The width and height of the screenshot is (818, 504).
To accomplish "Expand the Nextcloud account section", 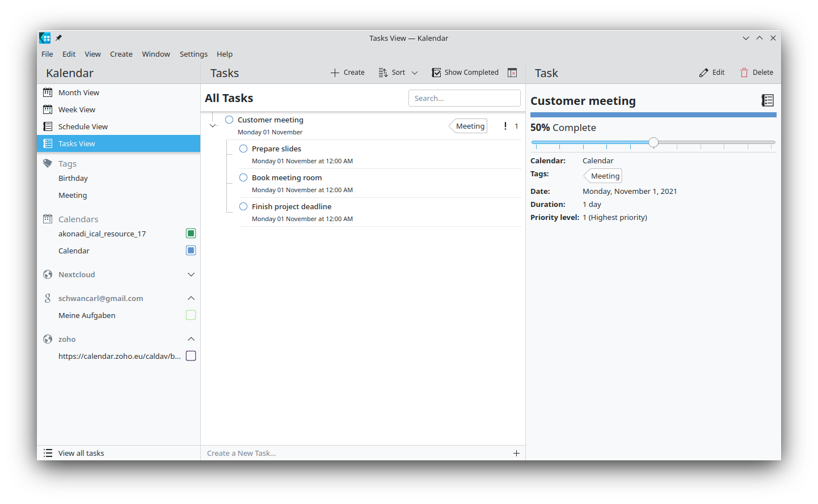I will (x=191, y=274).
